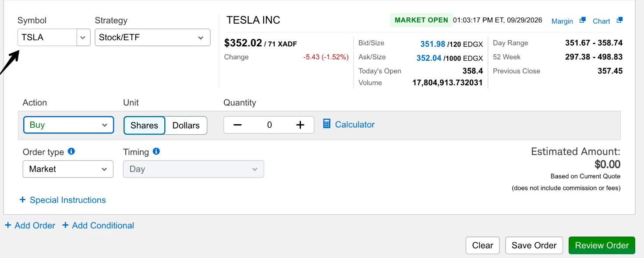Screen dimensions: 644x258
Task: Click the green Review Order button
Action: (x=602, y=245)
